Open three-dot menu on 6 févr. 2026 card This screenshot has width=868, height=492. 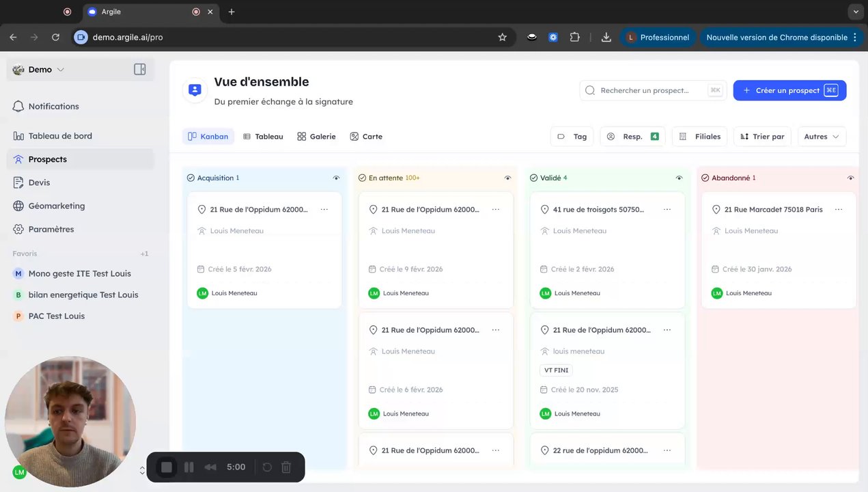[x=496, y=330]
